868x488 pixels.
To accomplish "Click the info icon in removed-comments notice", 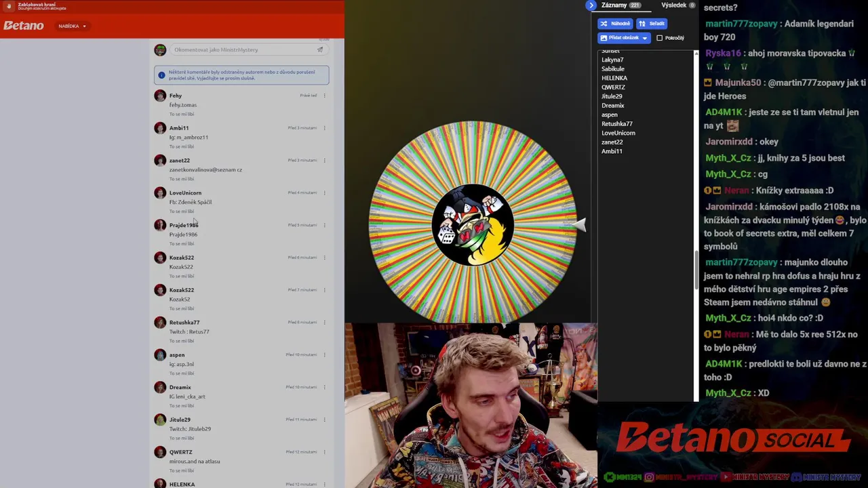I will (x=161, y=75).
